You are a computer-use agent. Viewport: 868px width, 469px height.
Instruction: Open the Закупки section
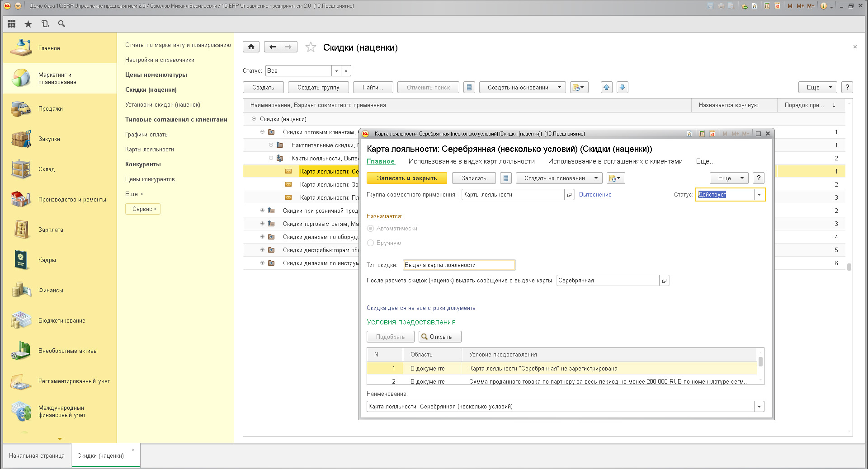(60, 139)
